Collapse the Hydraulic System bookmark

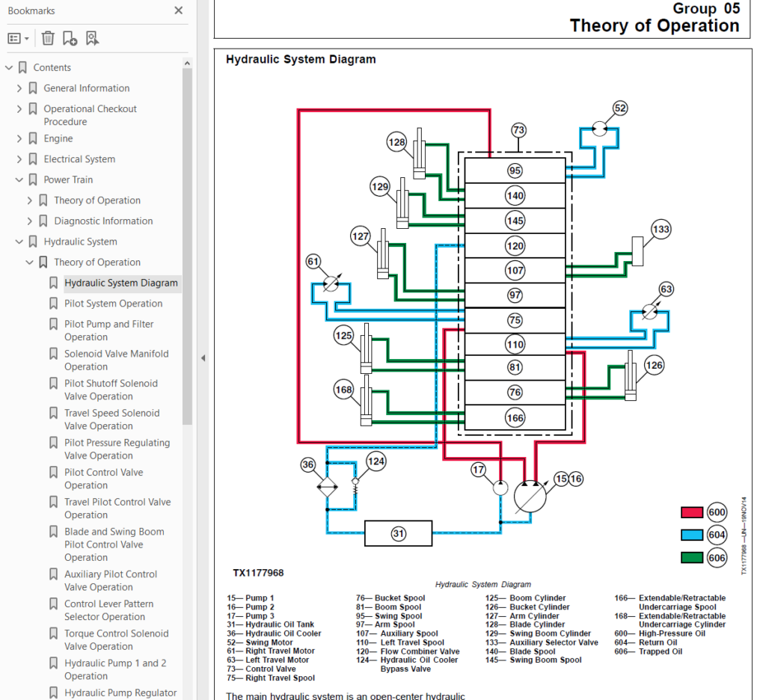pyautogui.click(x=19, y=242)
